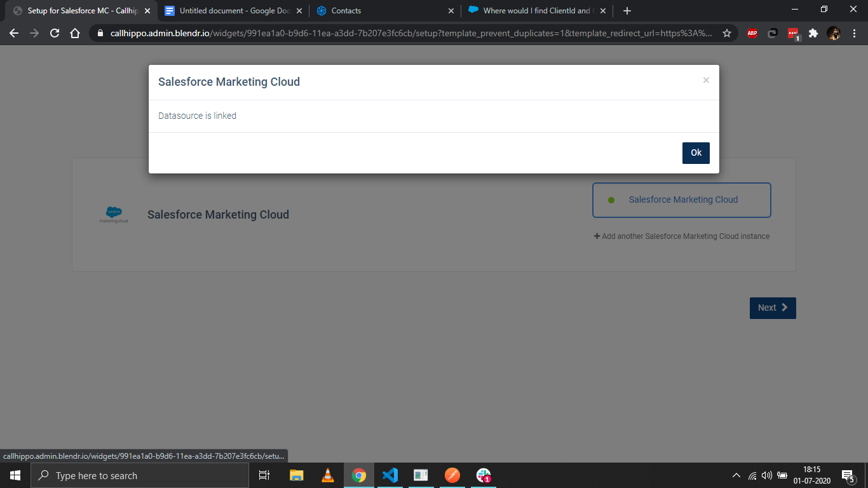Open the volume control
868x488 pixels.
(766, 475)
